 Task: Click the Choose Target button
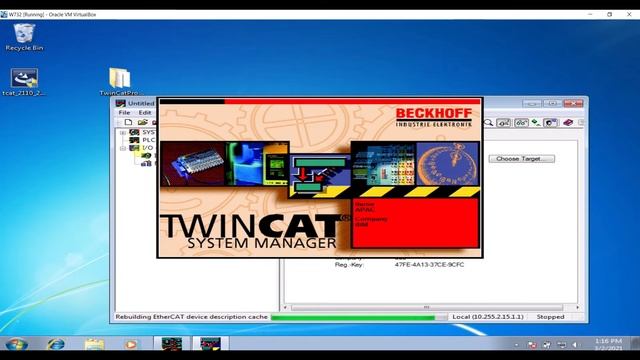pos(522,158)
